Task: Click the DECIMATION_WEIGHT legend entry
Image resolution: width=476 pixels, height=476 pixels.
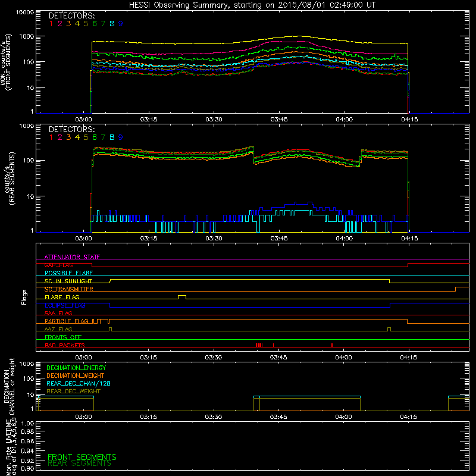Action: pos(76,375)
